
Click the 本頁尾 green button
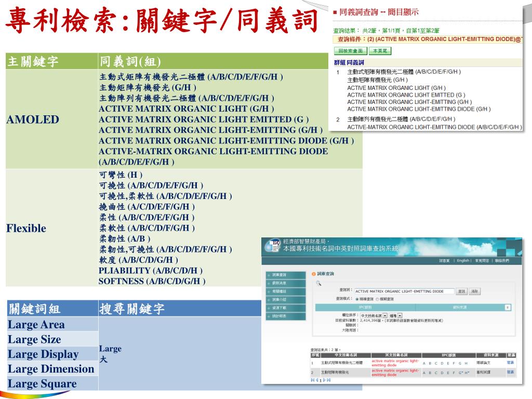380,51
